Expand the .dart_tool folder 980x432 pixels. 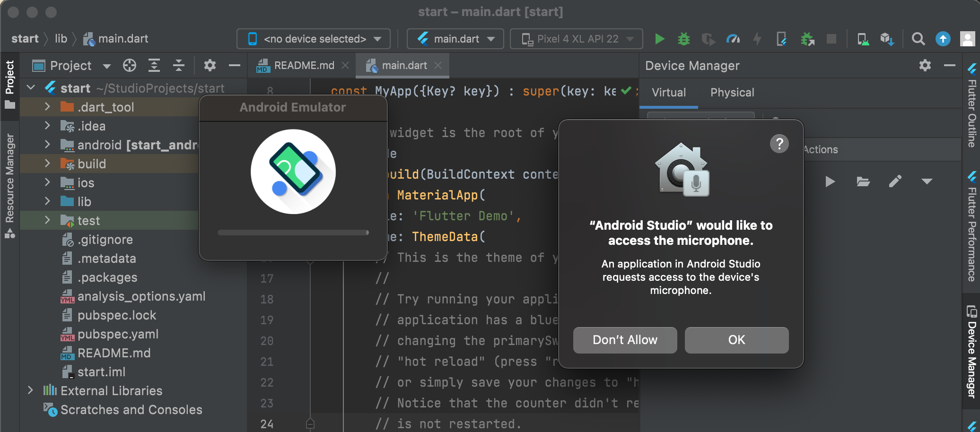click(x=47, y=107)
